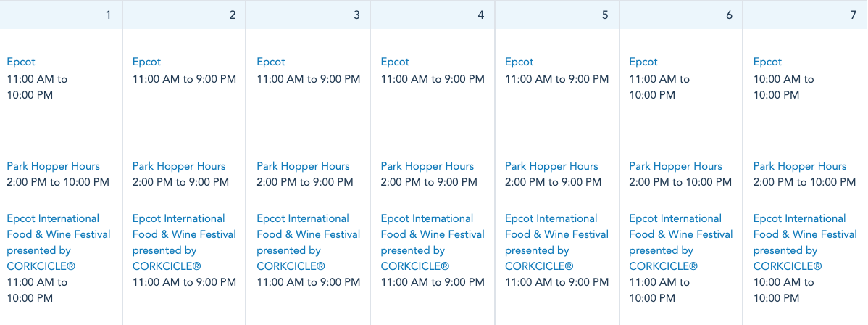
Task: Click the day 1 date header cell
Action: coord(61,15)
